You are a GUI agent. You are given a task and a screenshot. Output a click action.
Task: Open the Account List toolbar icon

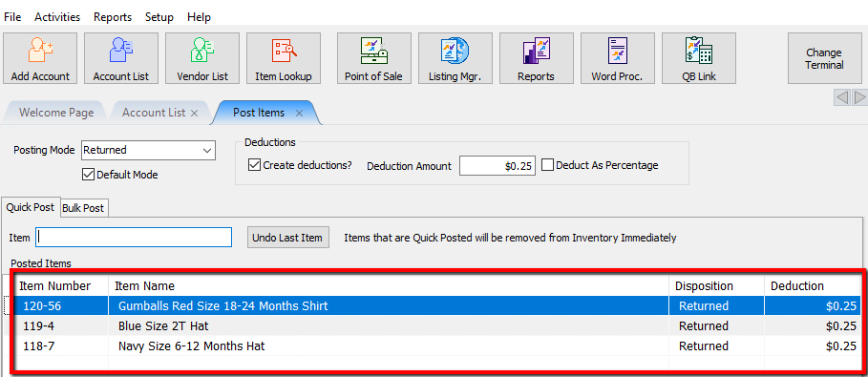tap(120, 58)
